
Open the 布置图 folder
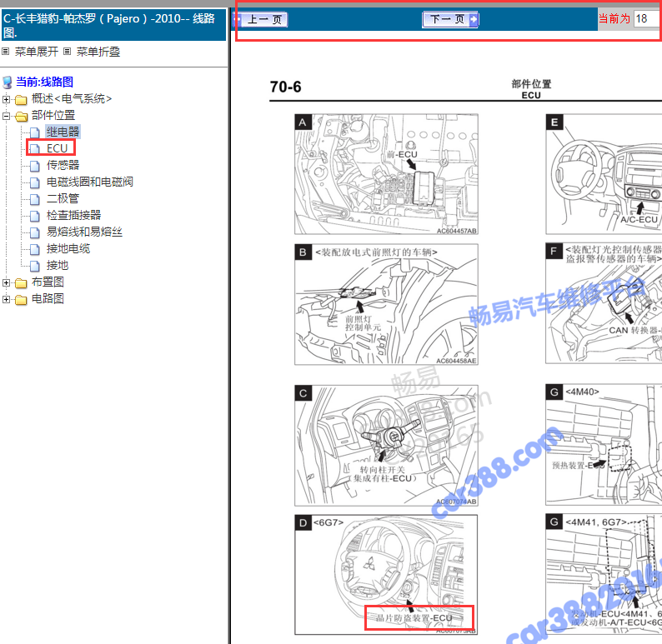tap(48, 282)
